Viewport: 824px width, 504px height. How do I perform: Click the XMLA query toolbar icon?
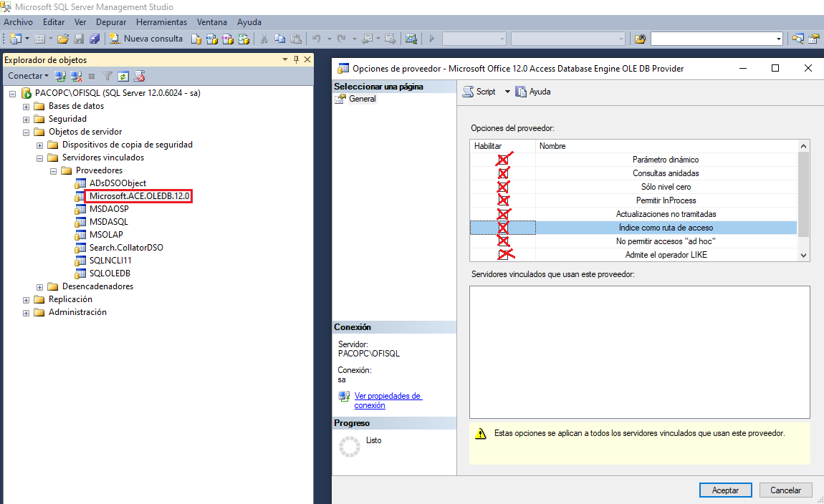click(x=244, y=39)
